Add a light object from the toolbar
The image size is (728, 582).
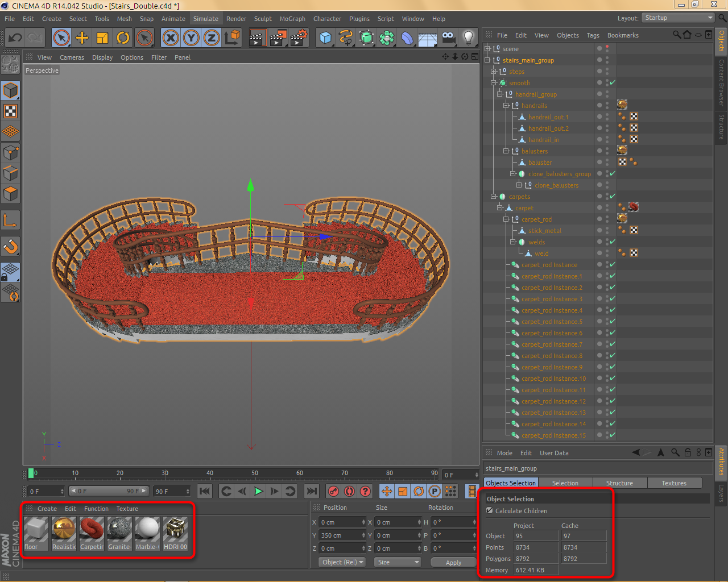click(468, 38)
